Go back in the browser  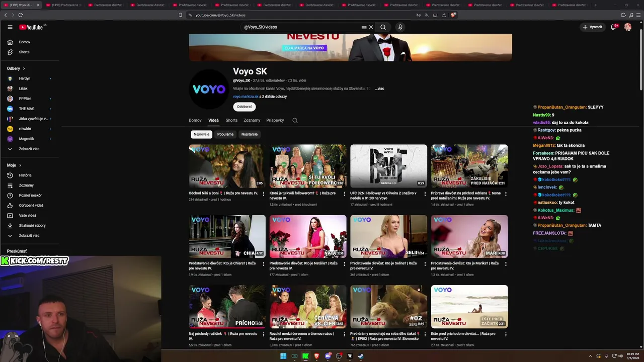(6, 15)
